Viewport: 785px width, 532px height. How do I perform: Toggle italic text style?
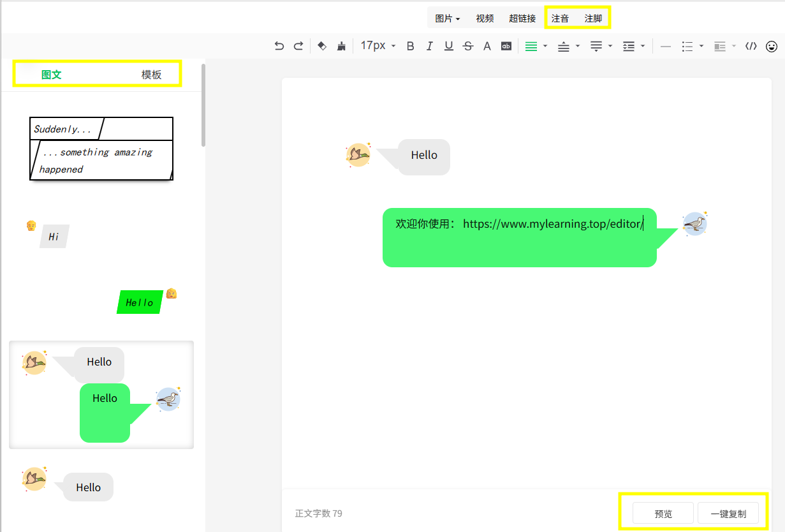[429, 46]
